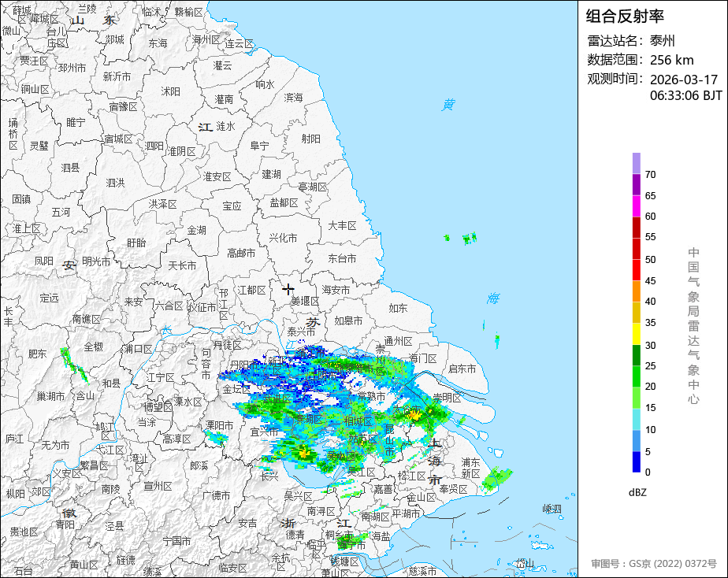Click the 滨海 map label

[293, 98]
